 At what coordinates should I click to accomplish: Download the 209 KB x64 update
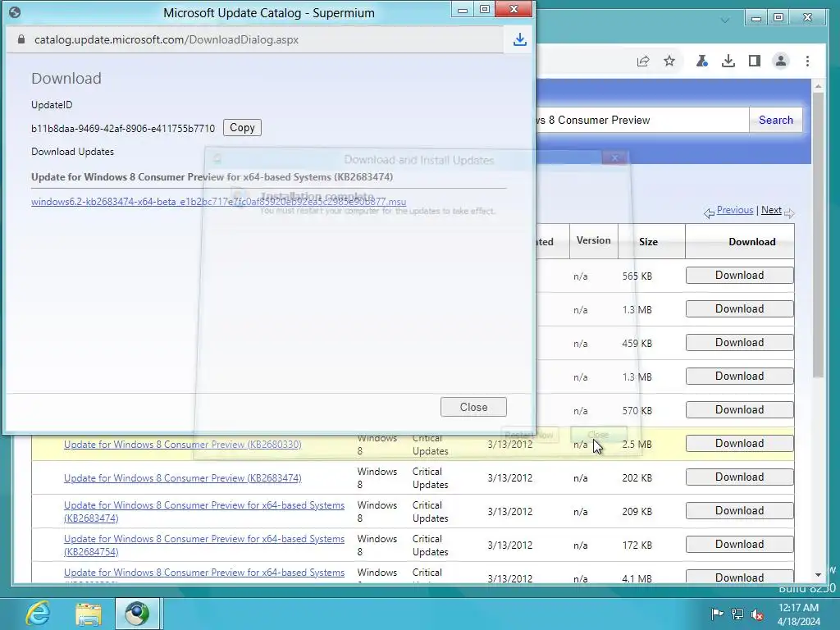[x=740, y=511]
